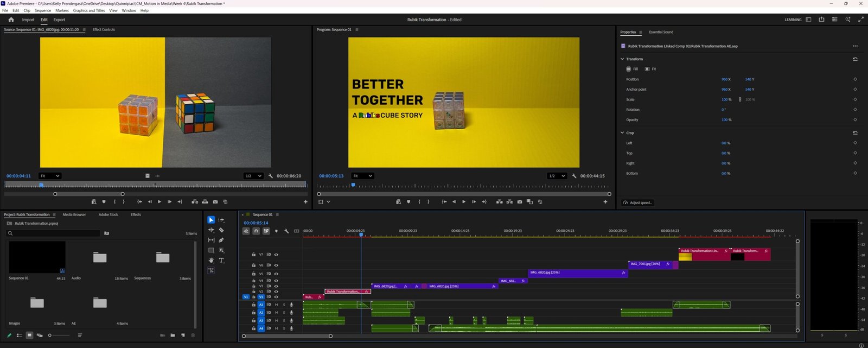Choose the Type tool
The width and height of the screenshot is (868, 348).
tap(221, 261)
